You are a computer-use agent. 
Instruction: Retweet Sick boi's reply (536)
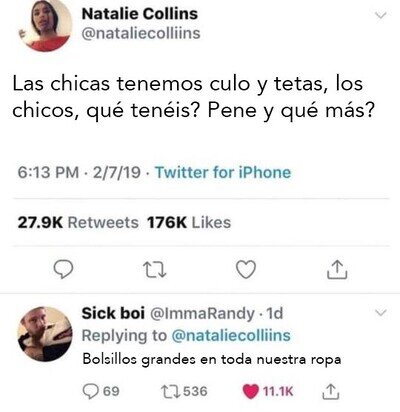click(x=184, y=391)
